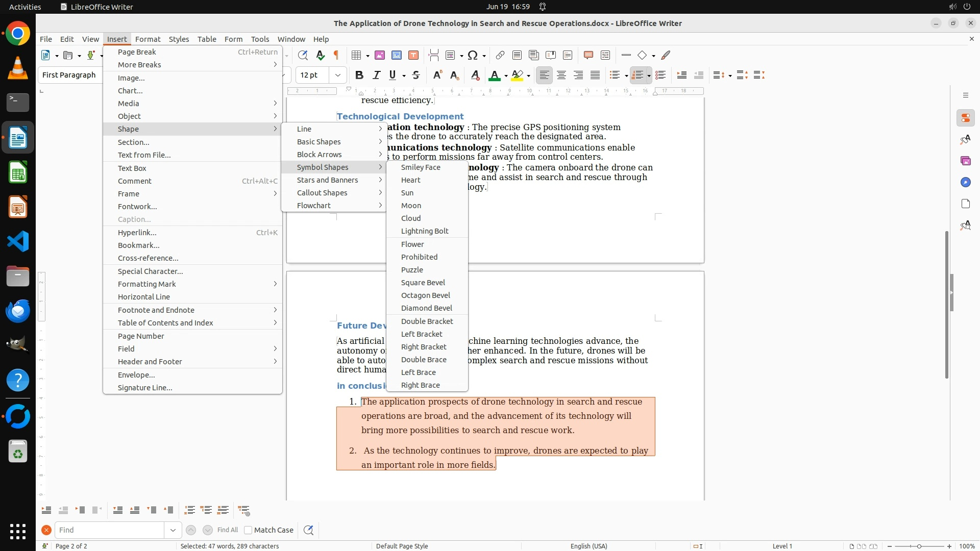
Task: Expand the Find field history dropdown
Action: click(173, 530)
